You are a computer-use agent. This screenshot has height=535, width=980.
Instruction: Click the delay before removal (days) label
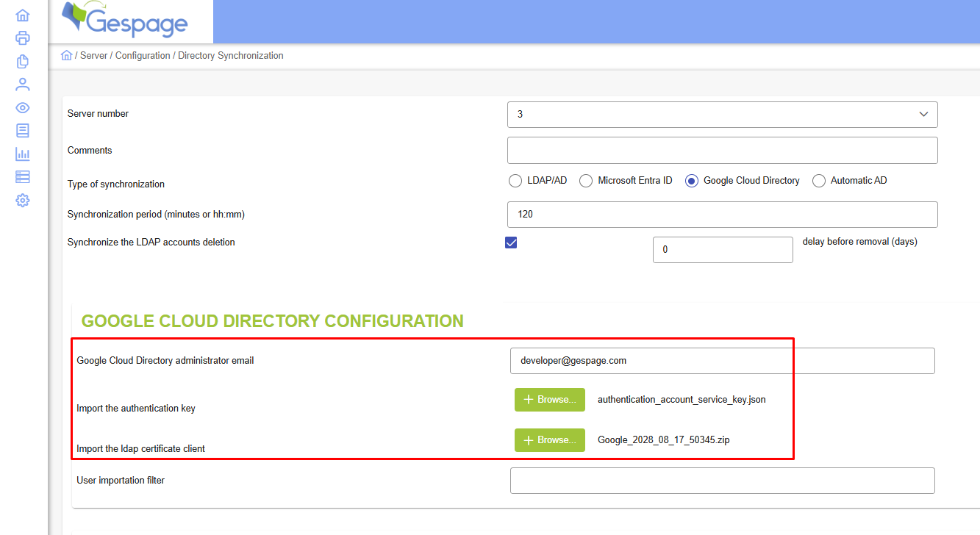[860, 242]
